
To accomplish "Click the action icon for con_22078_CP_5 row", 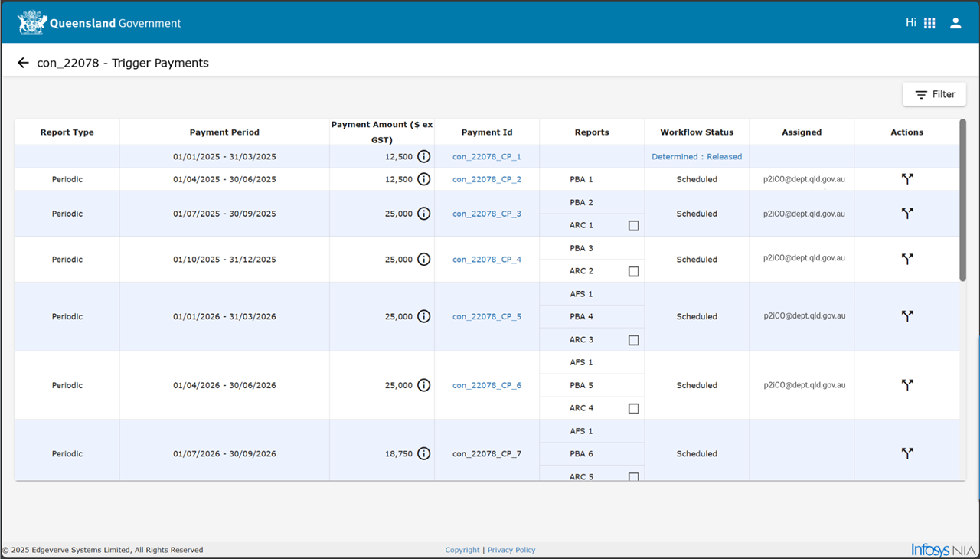I will [907, 316].
